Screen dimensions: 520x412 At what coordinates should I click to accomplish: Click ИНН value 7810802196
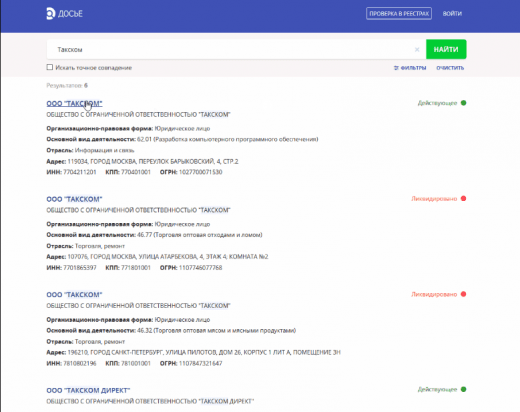tap(80, 363)
